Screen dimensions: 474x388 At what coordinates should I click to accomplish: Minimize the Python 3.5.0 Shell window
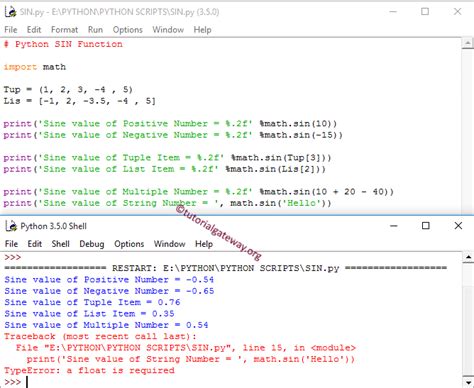[x=394, y=226]
